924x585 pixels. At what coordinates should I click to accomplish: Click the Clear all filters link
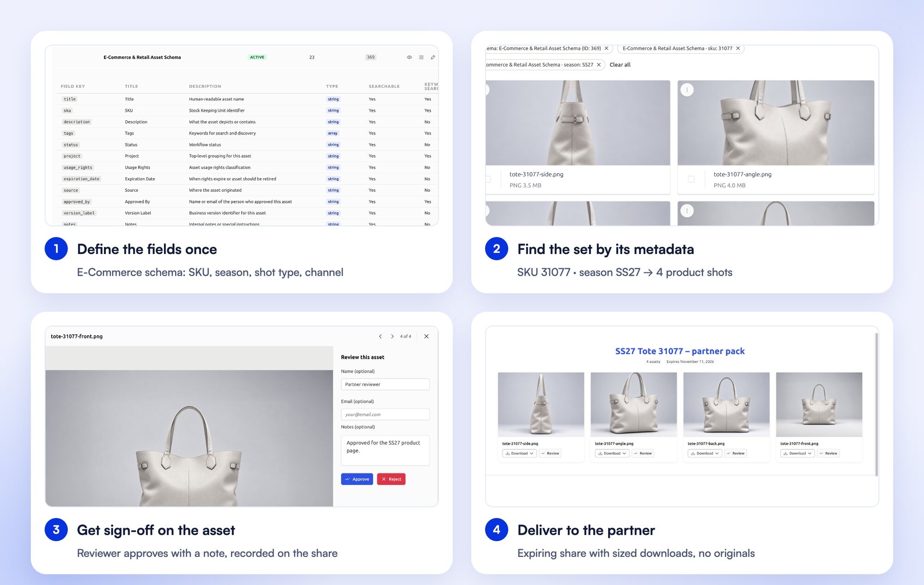tap(620, 65)
